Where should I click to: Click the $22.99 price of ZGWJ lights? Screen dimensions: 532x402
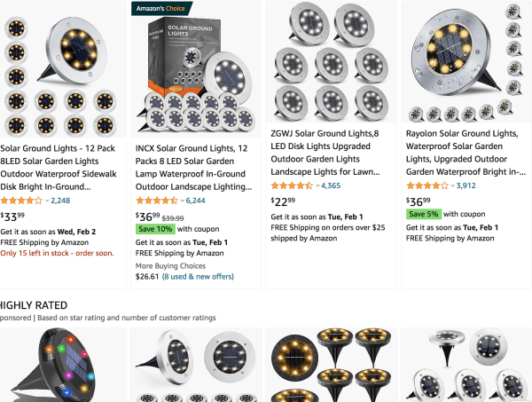pos(283,202)
